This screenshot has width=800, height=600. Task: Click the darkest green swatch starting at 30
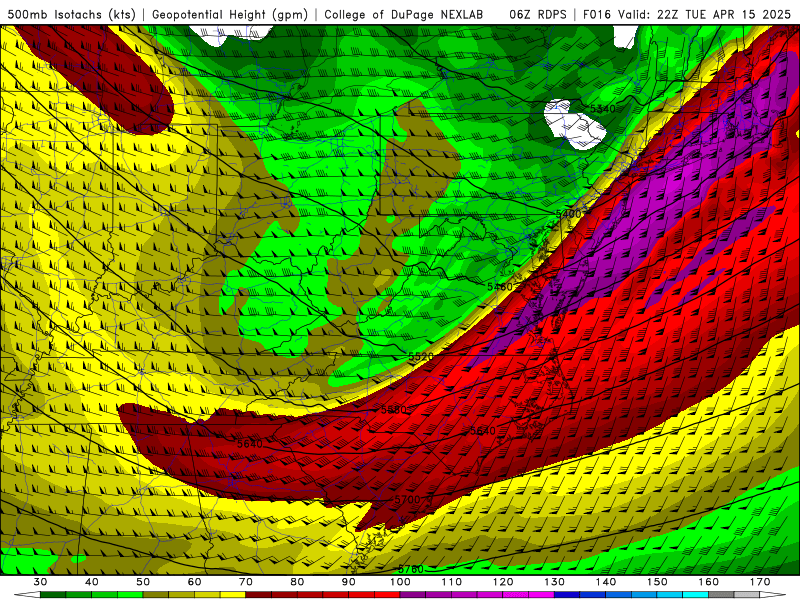[x=53, y=595]
